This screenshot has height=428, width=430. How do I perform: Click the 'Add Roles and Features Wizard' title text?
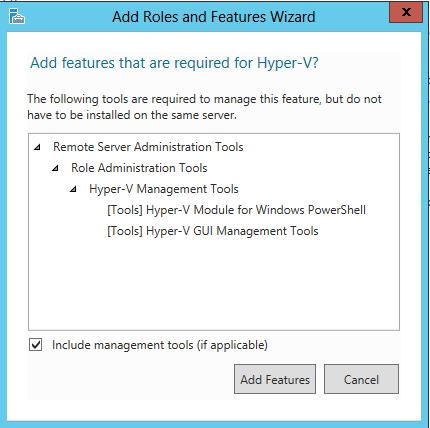214,17
